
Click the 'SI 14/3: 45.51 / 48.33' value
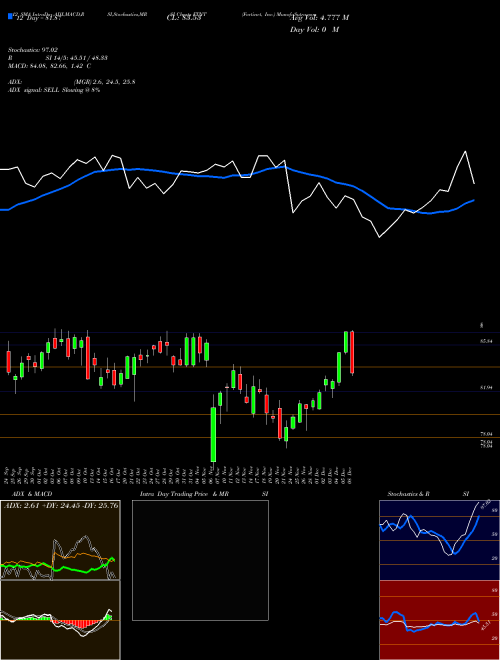point(77,58)
